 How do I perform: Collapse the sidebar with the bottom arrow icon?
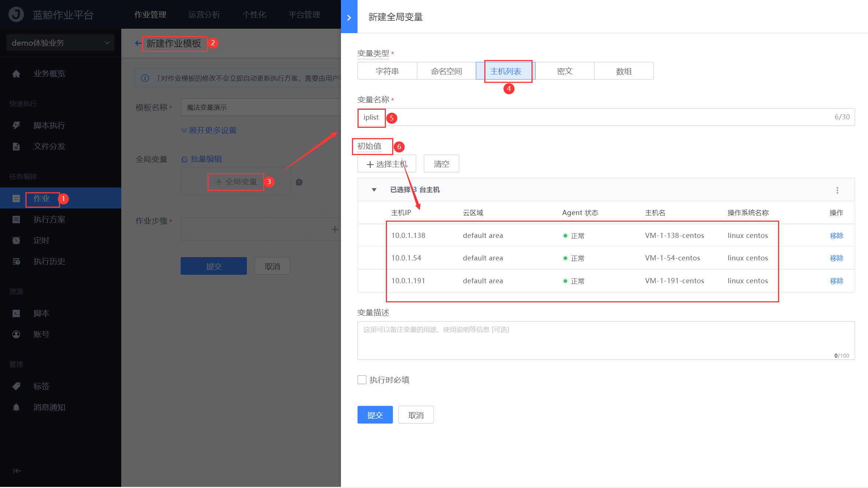click(x=17, y=471)
